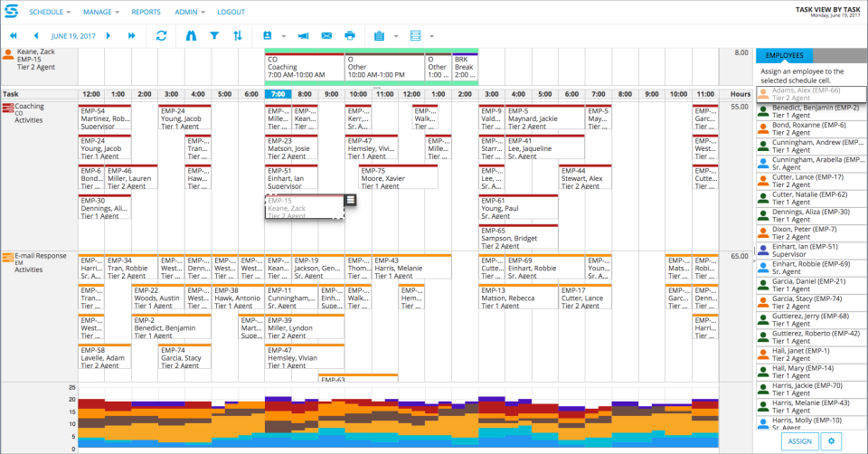
Task: Click the 7:00 time column header
Action: click(x=278, y=94)
